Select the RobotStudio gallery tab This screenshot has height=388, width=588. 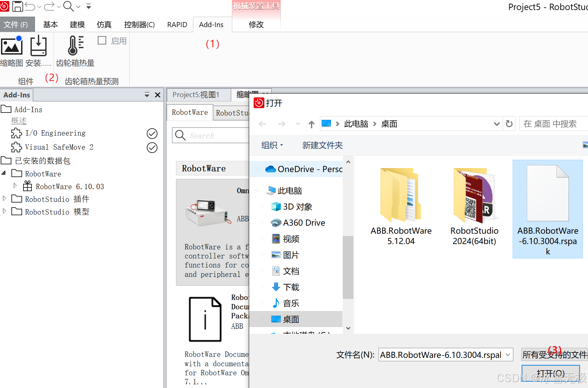[x=232, y=113]
